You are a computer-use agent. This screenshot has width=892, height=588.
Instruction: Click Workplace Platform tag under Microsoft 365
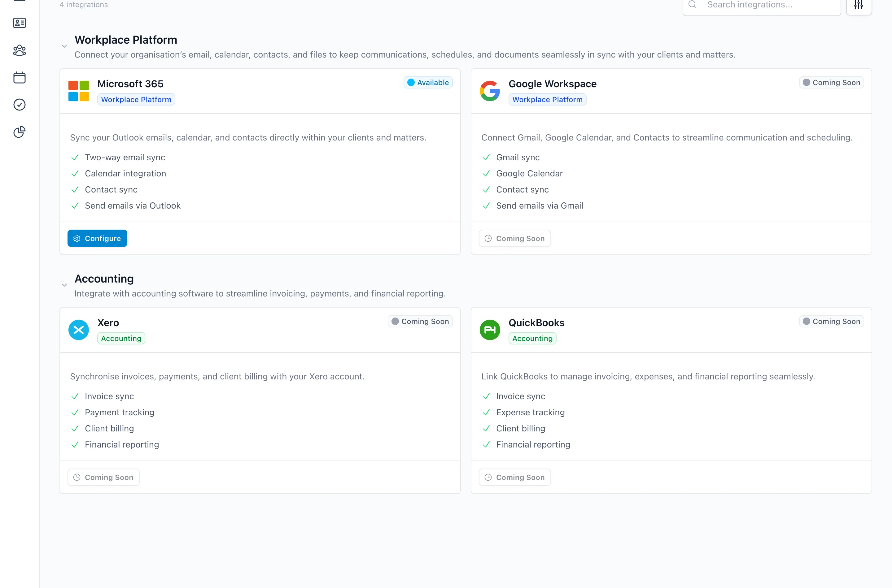coord(136,99)
